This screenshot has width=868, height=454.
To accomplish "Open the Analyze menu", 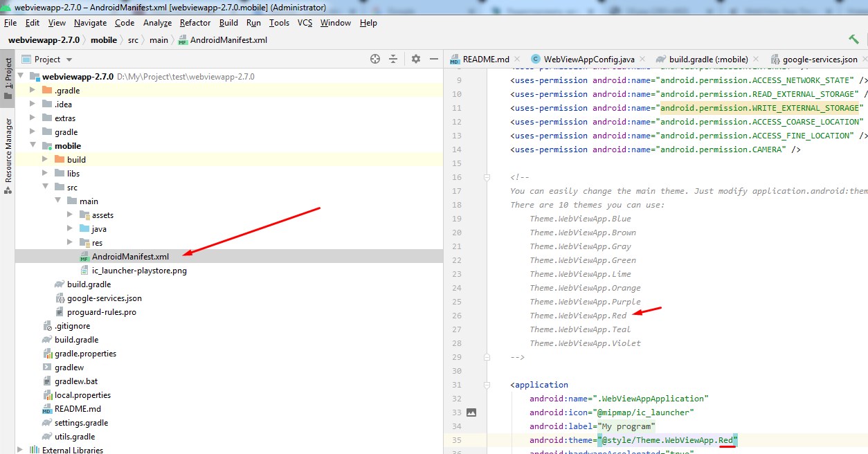I will pos(157,23).
